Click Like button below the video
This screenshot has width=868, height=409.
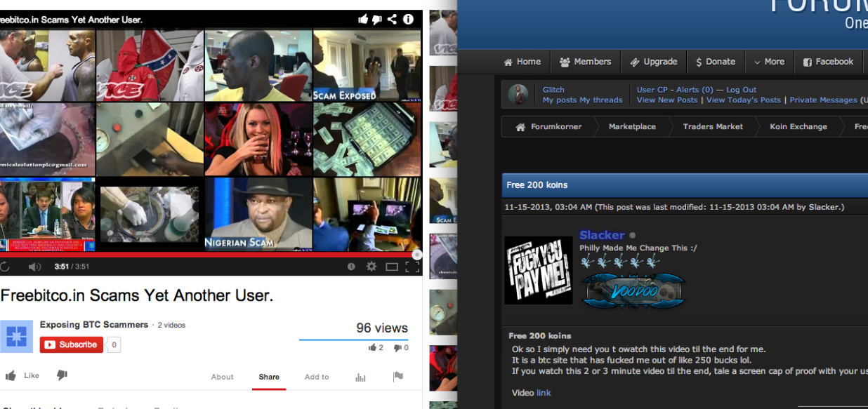(22, 375)
